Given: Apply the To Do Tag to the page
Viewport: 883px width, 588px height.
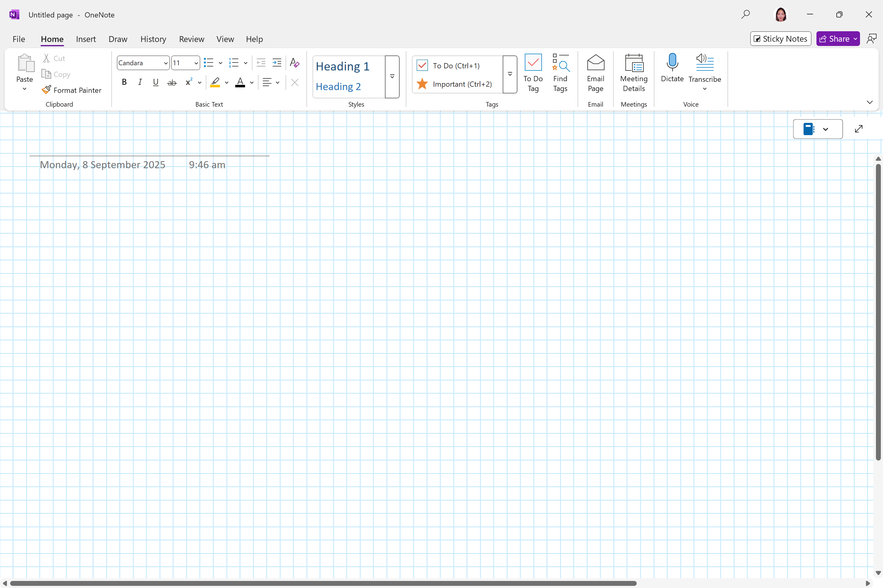Looking at the screenshot, I should [532, 73].
